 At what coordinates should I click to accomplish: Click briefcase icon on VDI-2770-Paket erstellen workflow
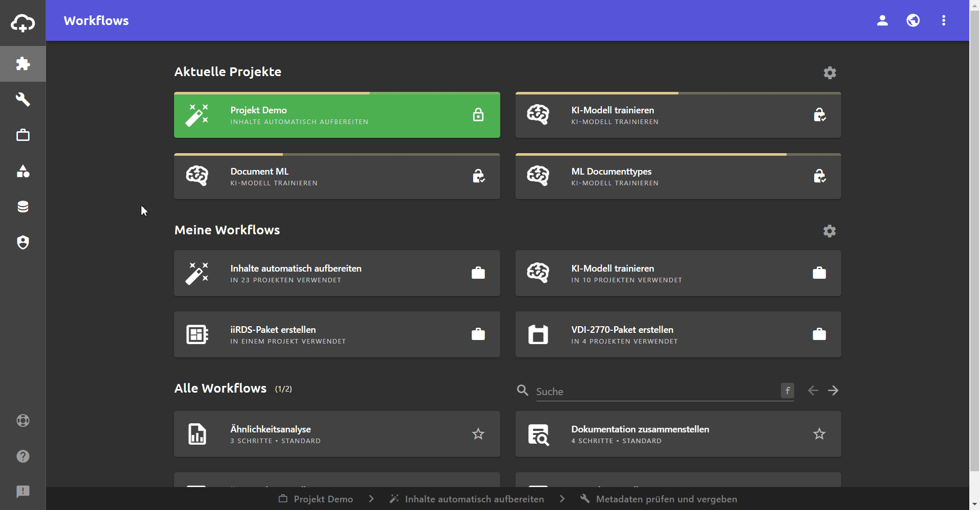coord(820,334)
